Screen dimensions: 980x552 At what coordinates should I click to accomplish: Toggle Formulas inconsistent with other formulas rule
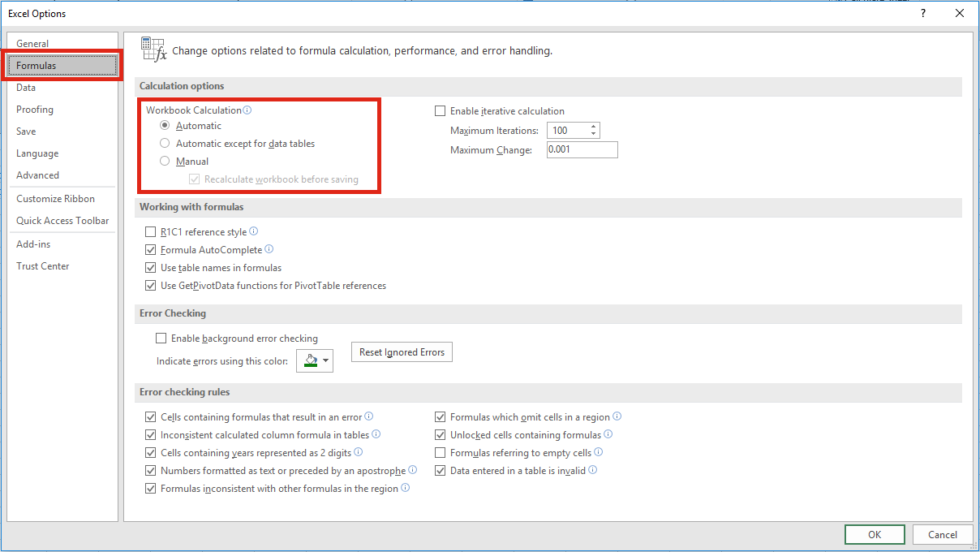(150, 489)
